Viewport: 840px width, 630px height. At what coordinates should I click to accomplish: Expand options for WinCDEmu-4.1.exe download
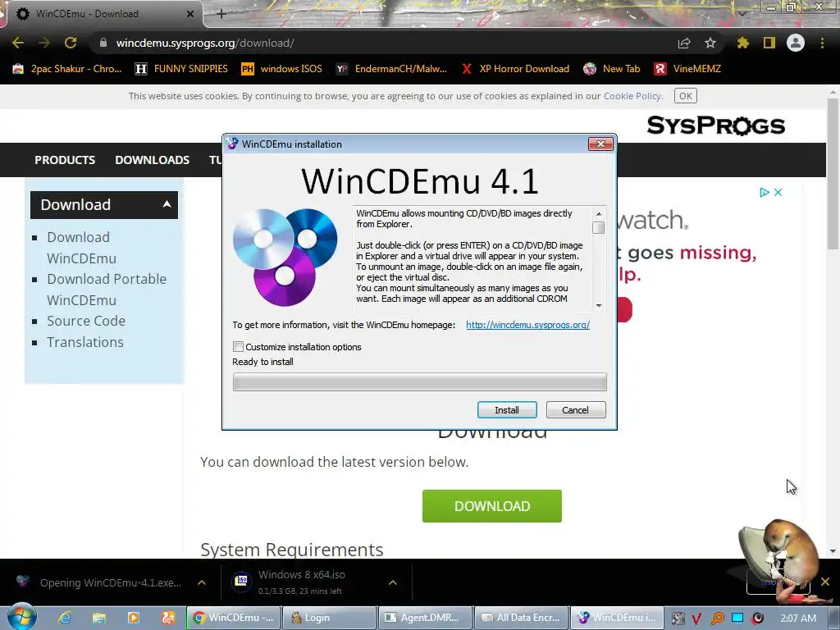click(x=202, y=582)
